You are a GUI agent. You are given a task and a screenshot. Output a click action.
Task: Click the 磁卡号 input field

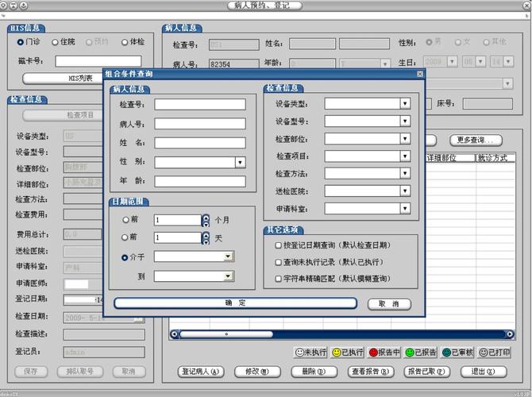coord(98,61)
